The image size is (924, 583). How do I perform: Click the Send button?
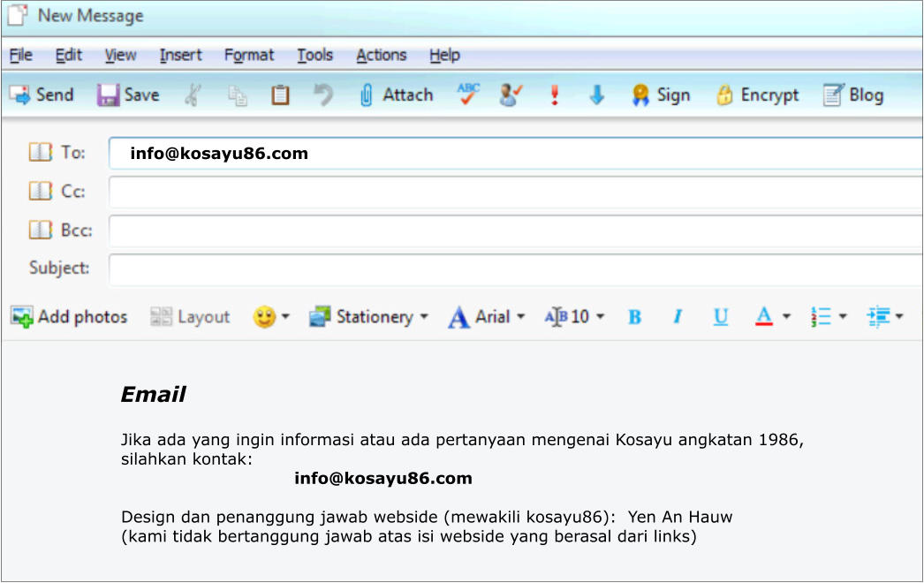[42, 95]
